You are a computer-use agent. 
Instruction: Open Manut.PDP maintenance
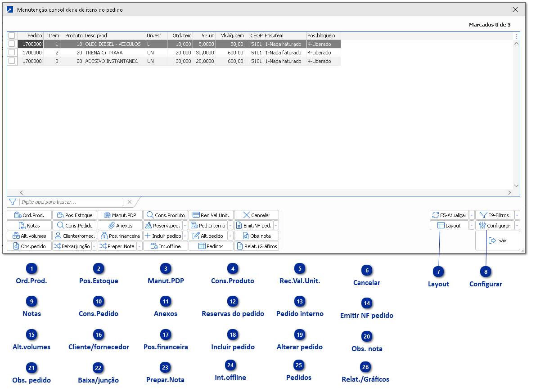pos(120,215)
